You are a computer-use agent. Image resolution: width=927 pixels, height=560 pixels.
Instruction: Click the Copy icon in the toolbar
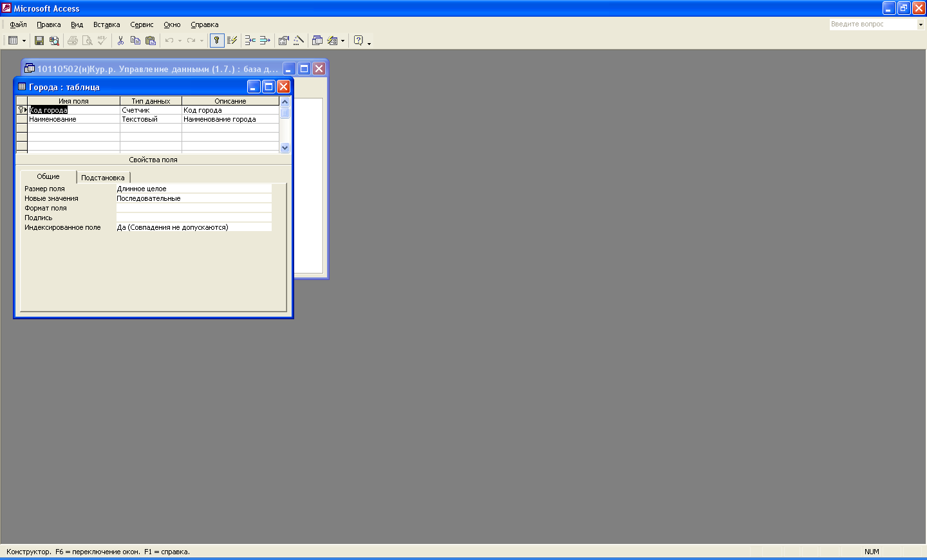pos(135,41)
